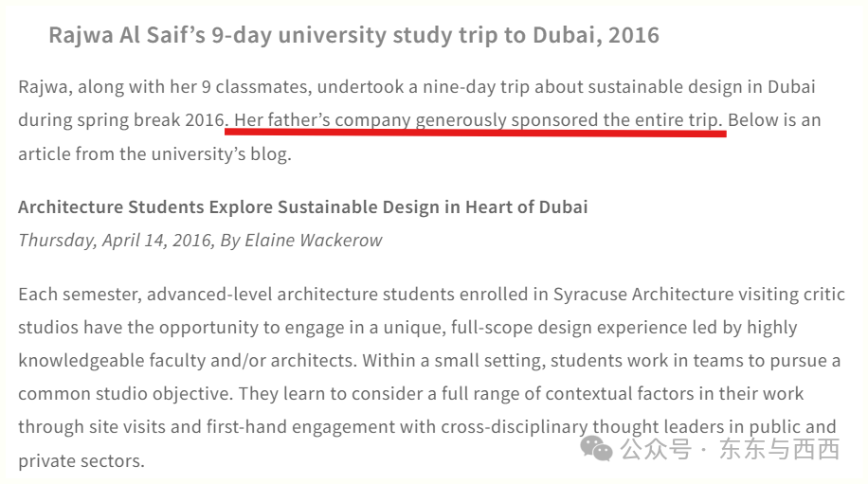Click the date Thursday, April 14, 2016

pos(116,240)
